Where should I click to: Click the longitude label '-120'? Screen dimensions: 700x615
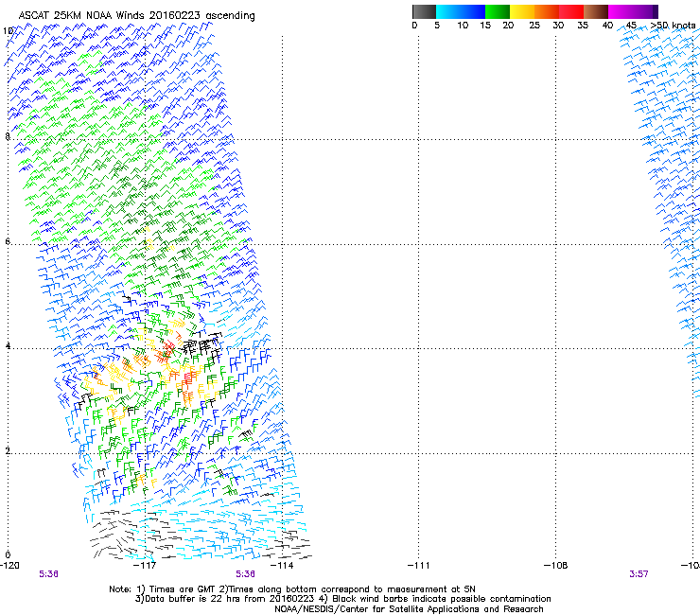click(10, 566)
